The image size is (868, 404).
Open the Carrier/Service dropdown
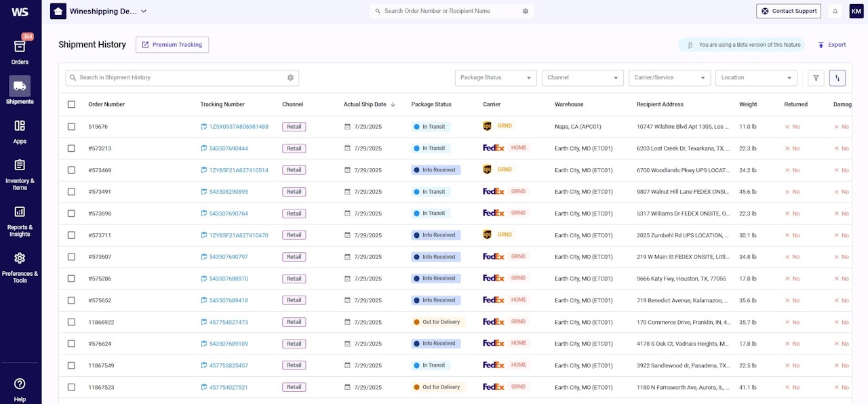coord(669,78)
